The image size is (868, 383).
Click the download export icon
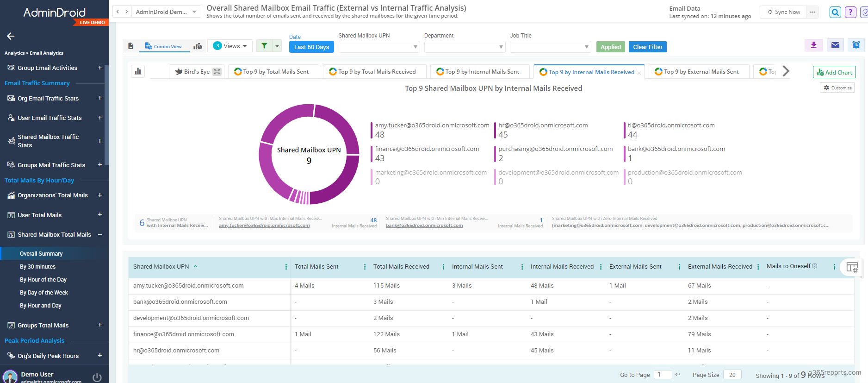[x=813, y=45]
